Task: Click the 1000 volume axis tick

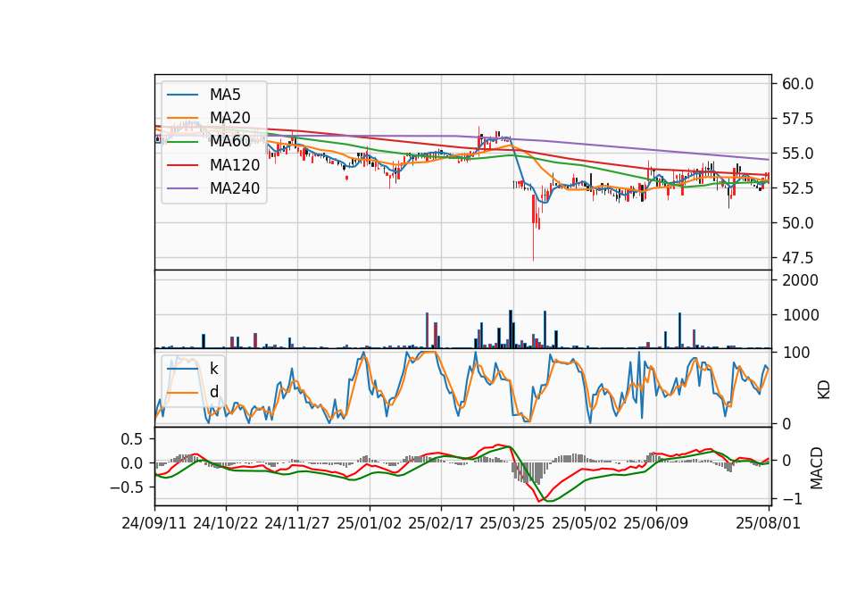Action: pyautogui.click(x=801, y=315)
